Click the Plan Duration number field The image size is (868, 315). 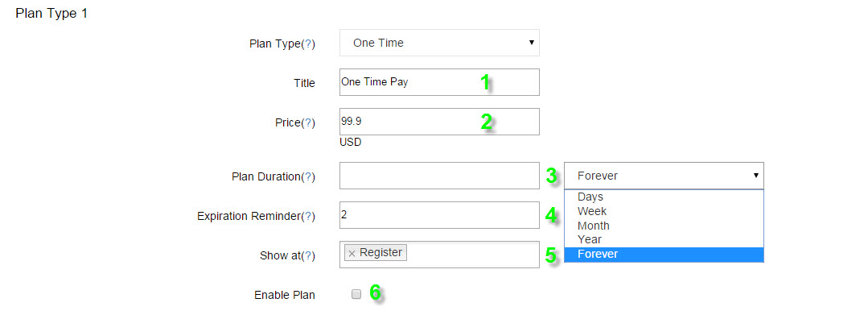(439, 176)
